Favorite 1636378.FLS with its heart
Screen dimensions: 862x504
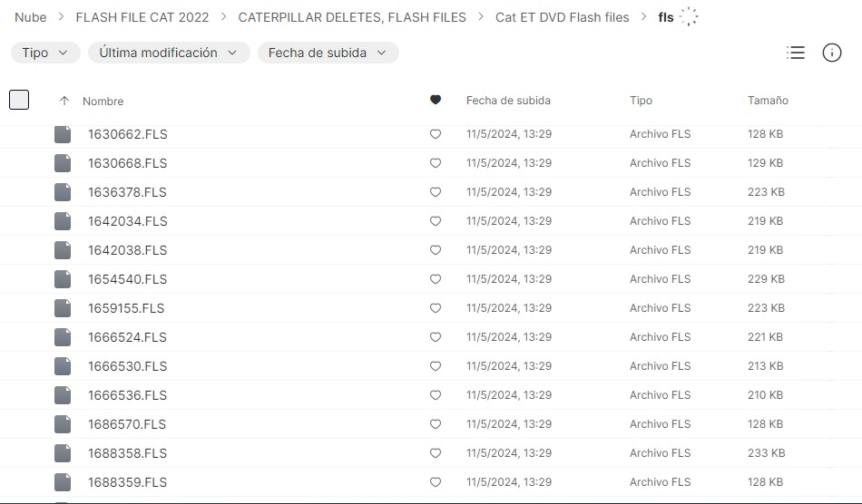point(436,192)
